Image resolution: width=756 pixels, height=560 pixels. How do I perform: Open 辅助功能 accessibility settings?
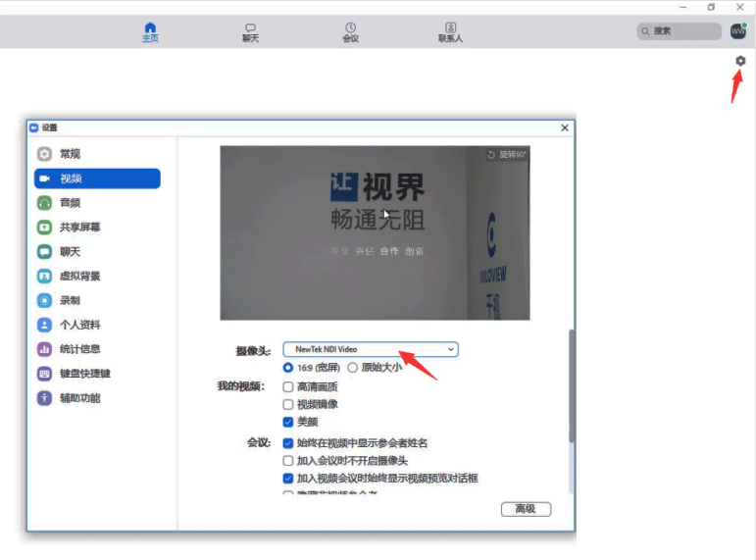pos(97,398)
